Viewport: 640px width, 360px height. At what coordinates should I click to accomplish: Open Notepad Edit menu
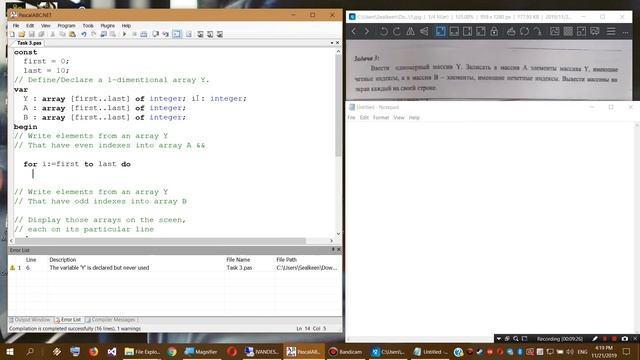tap(364, 118)
